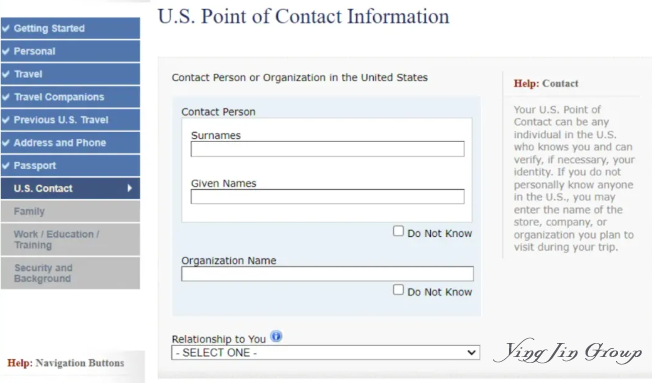This screenshot has height=383, width=652.
Task: Click the Relationship to You info icon
Action: 276,336
